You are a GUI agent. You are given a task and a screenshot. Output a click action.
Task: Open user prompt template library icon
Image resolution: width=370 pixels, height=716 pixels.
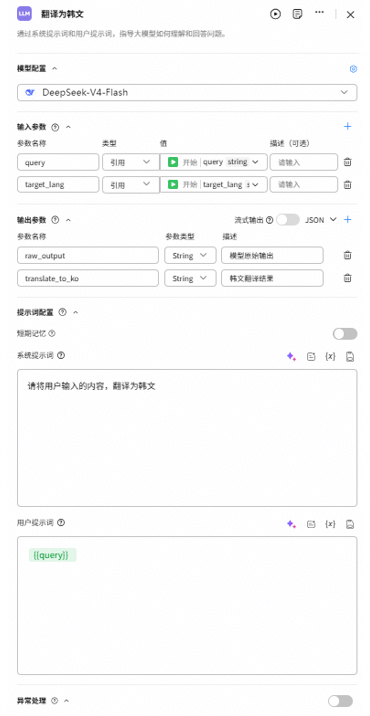pos(311,524)
